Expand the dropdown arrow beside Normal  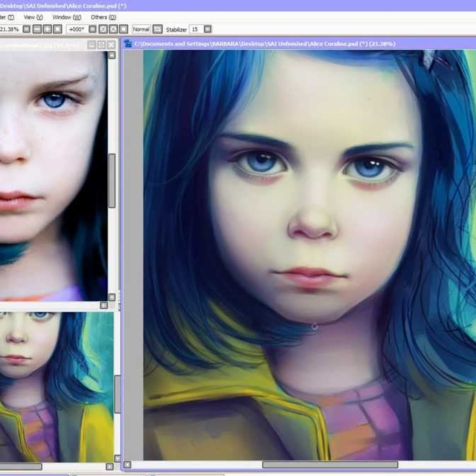158,29
